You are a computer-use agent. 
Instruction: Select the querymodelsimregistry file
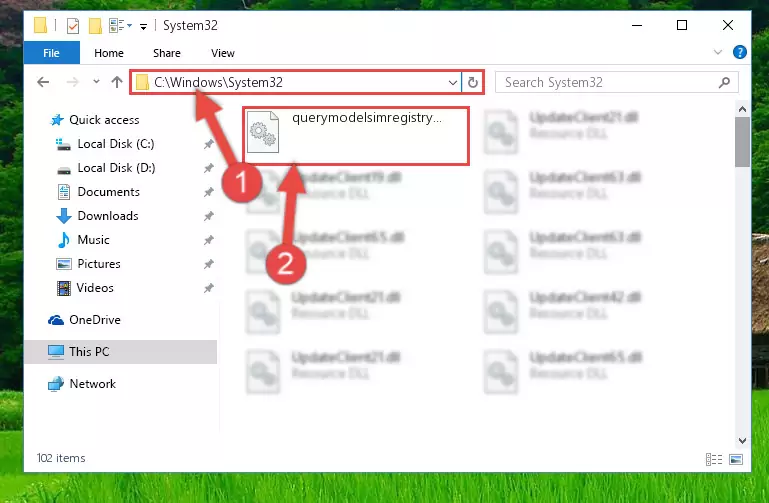coord(356,135)
